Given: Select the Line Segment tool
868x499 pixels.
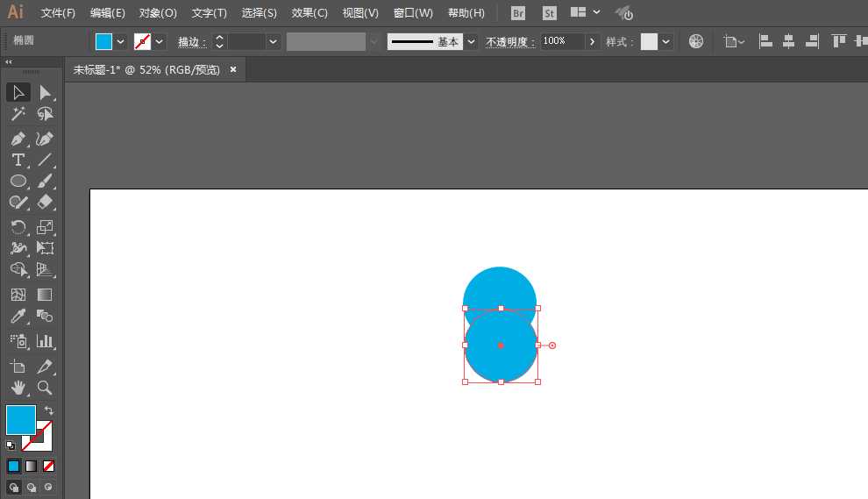Looking at the screenshot, I should [45, 160].
